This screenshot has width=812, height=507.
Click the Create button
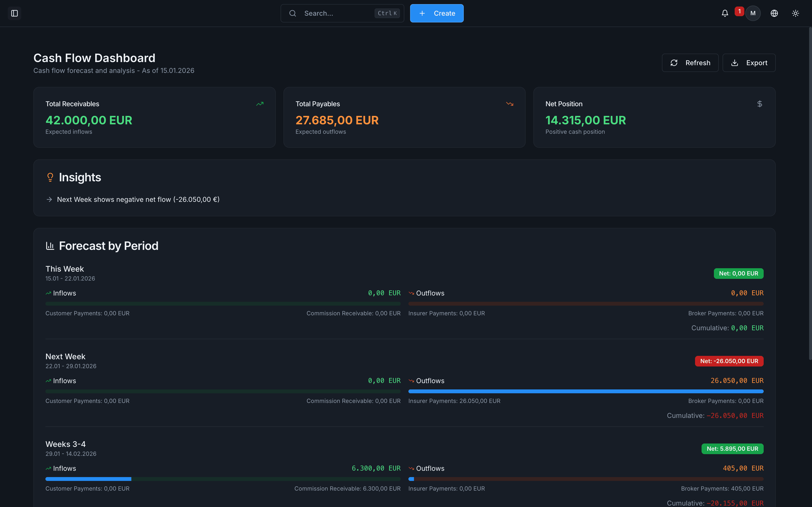[436, 14]
